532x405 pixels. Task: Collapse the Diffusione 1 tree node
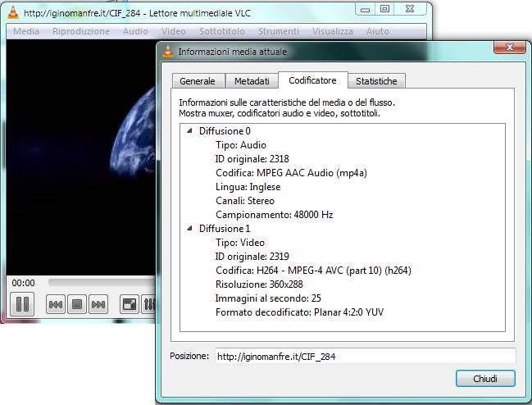189,228
